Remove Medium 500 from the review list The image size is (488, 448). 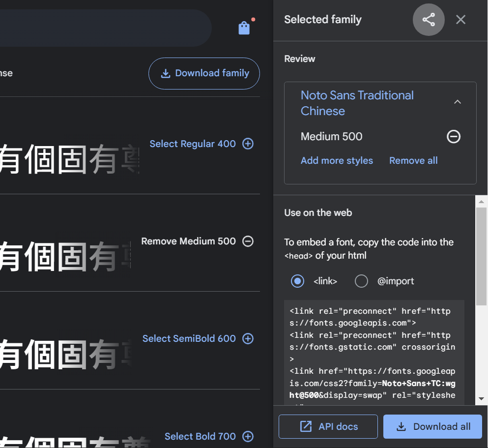[454, 136]
